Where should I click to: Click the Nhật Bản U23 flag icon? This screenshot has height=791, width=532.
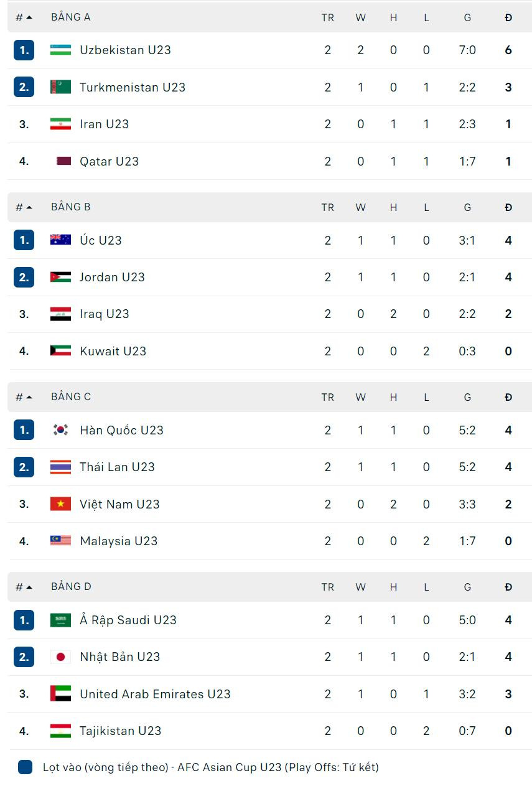point(60,657)
